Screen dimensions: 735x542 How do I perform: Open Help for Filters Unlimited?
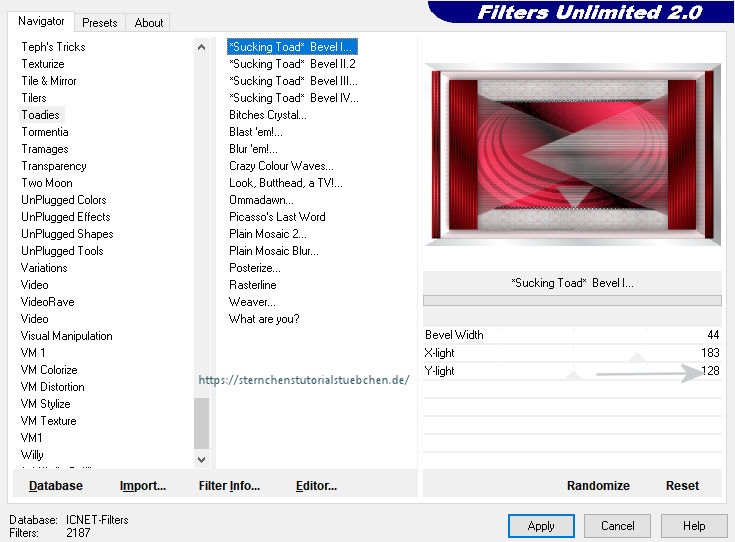point(694,525)
